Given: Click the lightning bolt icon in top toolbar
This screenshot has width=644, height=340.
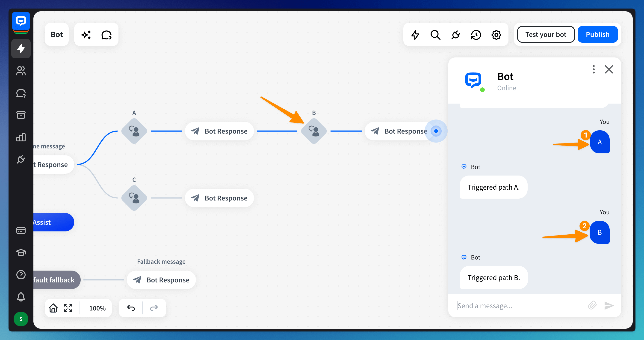Looking at the screenshot, I should pos(415,35).
